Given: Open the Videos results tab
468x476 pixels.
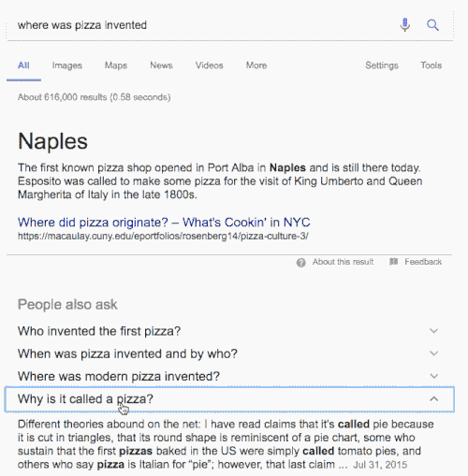Looking at the screenshot, I should [210, 65].
